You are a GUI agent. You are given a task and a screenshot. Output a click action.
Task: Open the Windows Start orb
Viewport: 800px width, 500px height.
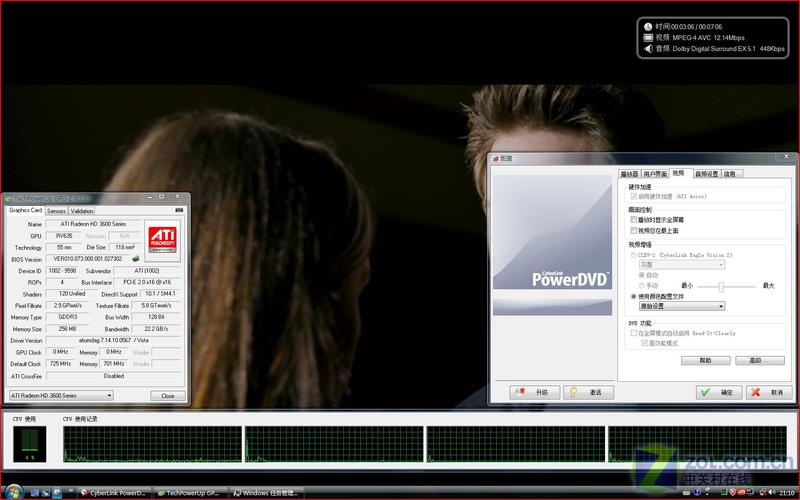point(14,492)
